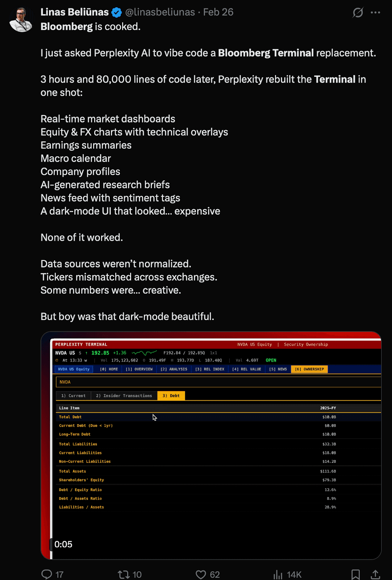Image resolution: width=392 pixels, height=580 pixels.
Task: Click the Non-Current Liabilities row label
Action: [85, 461]
